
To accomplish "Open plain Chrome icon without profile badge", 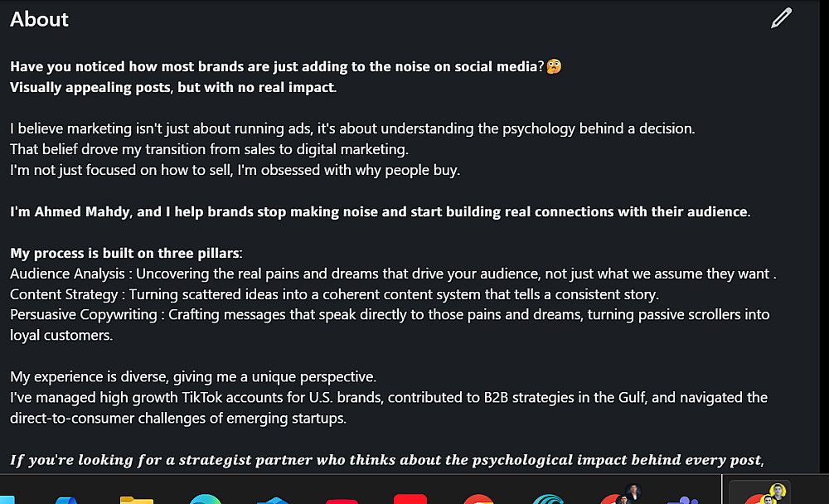I will point(479,499).
